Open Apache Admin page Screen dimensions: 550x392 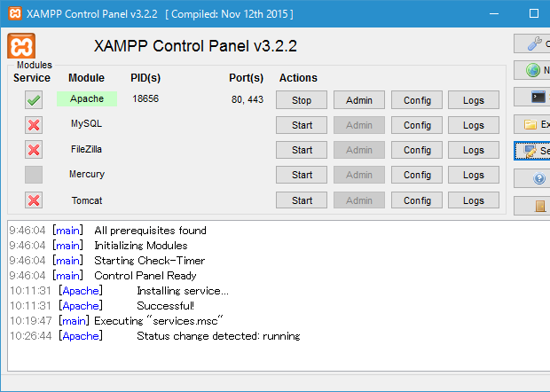359,100
